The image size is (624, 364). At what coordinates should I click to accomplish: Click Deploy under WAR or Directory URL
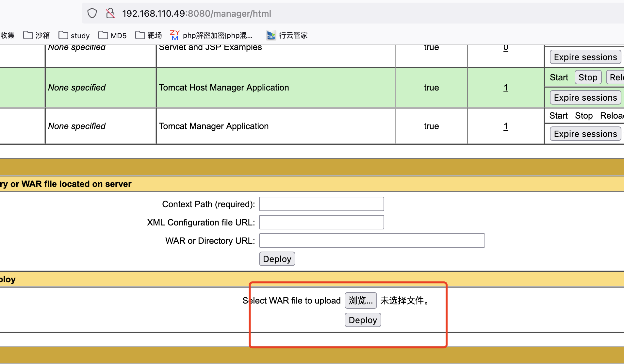point(277,259)
